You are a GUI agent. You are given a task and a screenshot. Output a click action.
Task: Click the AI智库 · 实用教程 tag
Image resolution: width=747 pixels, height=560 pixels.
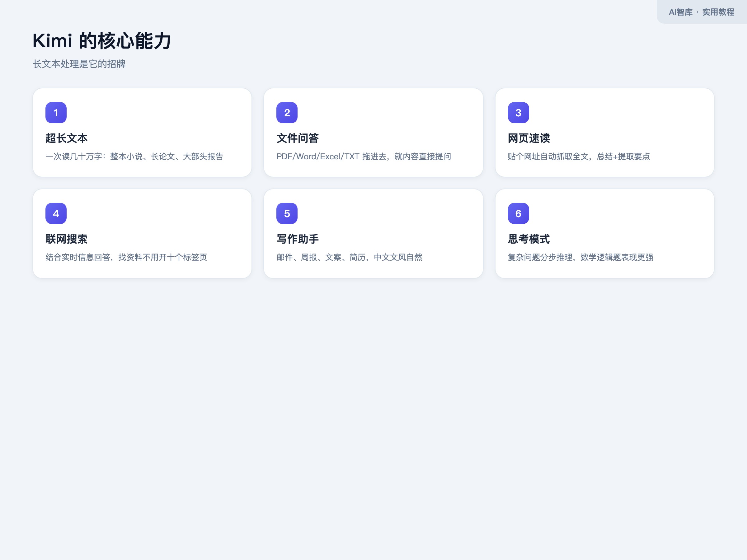click(x=702, y=12)
